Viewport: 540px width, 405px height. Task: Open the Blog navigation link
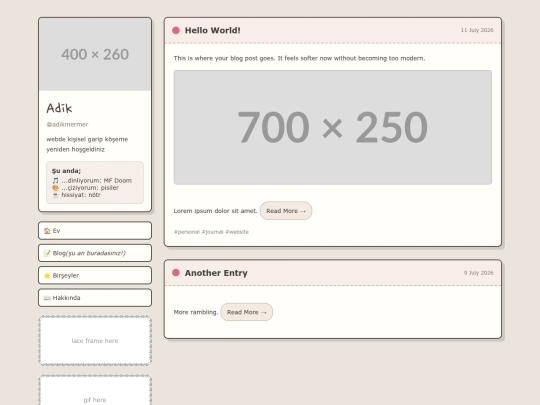click(95, 253)
